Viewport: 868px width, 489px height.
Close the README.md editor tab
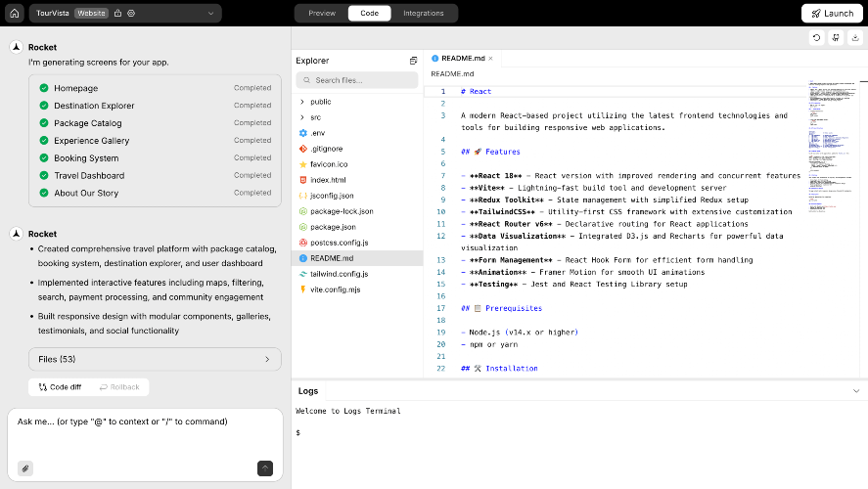(x=490, y=58)
